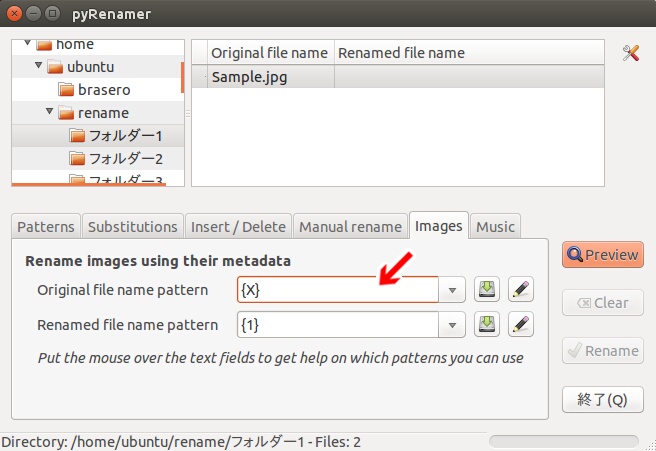656x451 pixels.
Task: Select the brasero folder in tree
Action: (x=104, y=90)
